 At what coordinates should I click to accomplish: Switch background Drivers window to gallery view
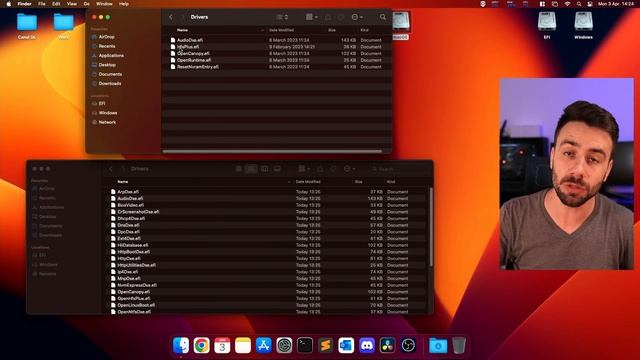277,169
